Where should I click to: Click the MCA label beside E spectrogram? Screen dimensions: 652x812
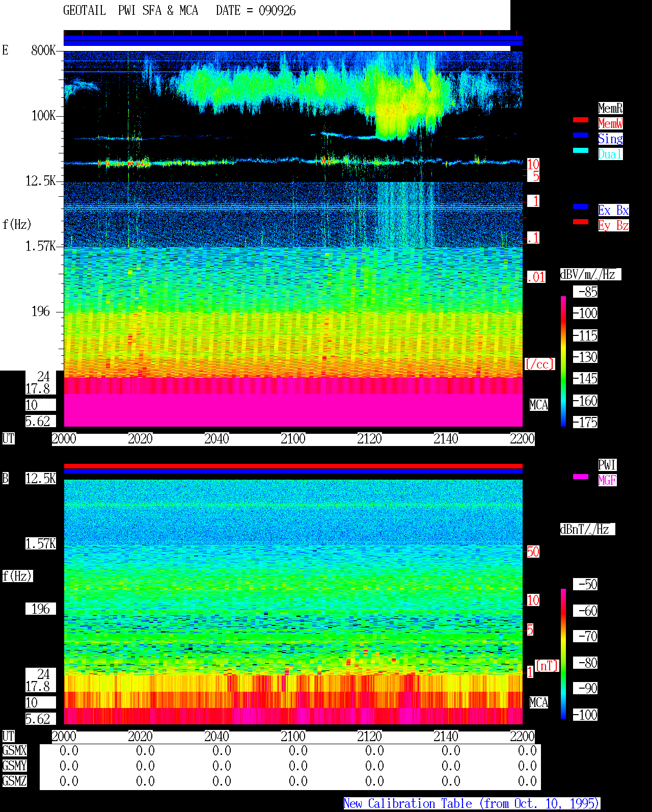tap(539, 405)
